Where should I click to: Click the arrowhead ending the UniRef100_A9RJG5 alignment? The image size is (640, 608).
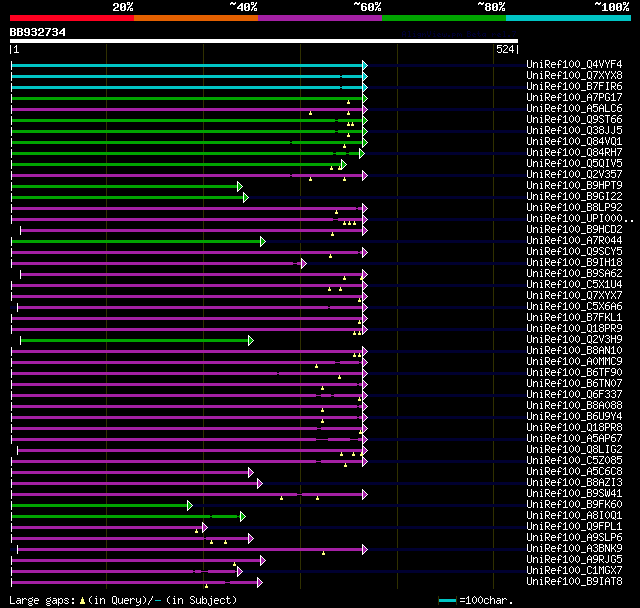[263, 561]
